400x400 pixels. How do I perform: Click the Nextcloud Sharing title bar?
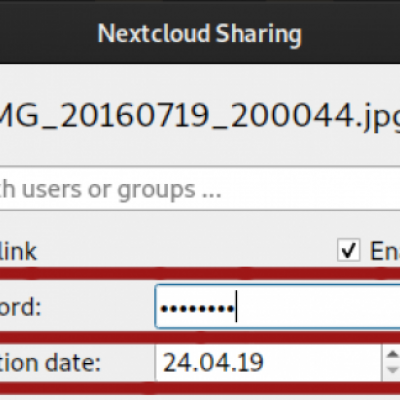[x=200, y=32]
